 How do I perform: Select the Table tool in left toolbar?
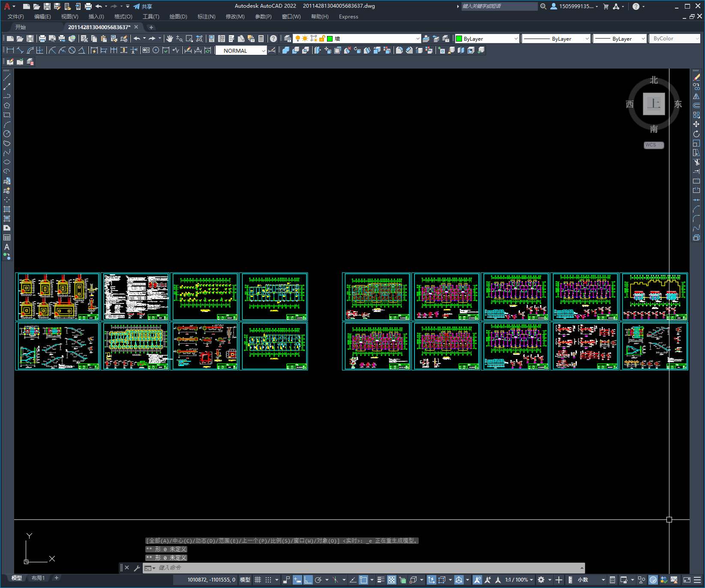(x=7, y=237)
